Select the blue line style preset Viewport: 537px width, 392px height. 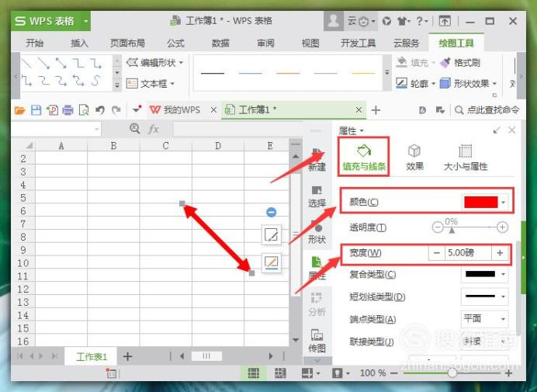point(251,73)
